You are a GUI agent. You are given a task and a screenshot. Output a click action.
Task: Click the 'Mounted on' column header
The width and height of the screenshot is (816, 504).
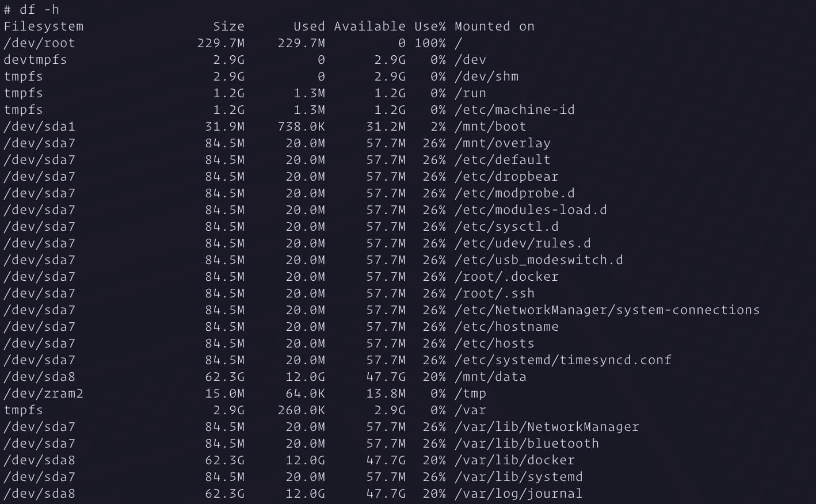click(x=494, y=26)
